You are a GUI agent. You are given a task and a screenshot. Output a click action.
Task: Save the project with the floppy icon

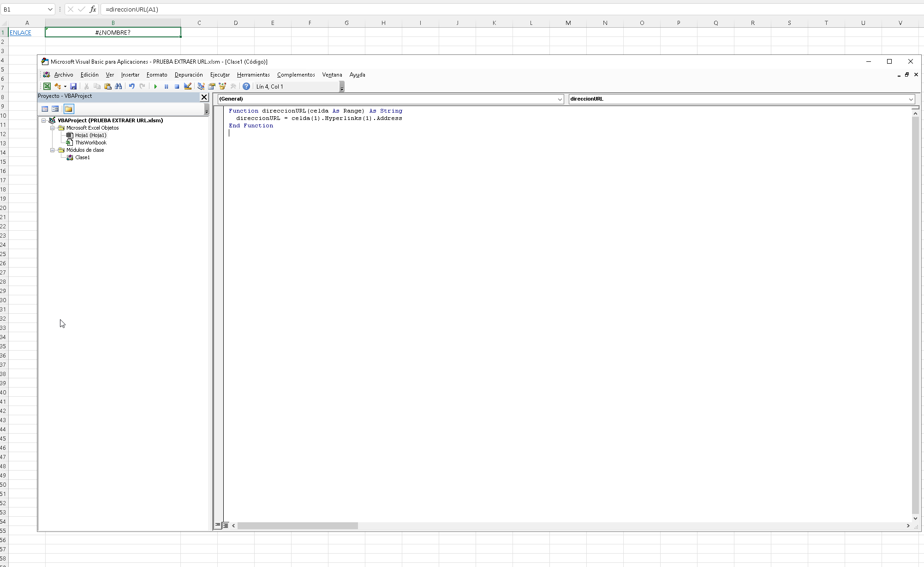pos(73,86)
